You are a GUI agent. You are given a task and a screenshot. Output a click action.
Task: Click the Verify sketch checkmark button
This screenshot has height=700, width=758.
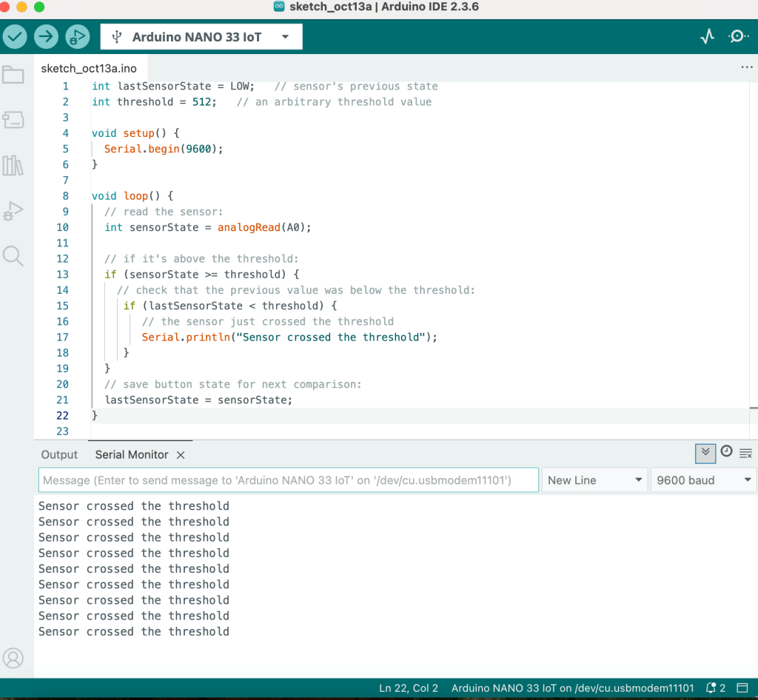(15, 36)
